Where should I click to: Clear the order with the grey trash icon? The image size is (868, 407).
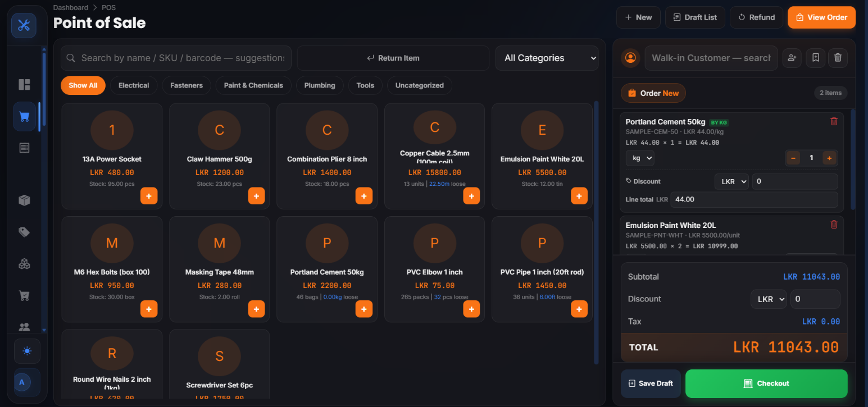838,57
